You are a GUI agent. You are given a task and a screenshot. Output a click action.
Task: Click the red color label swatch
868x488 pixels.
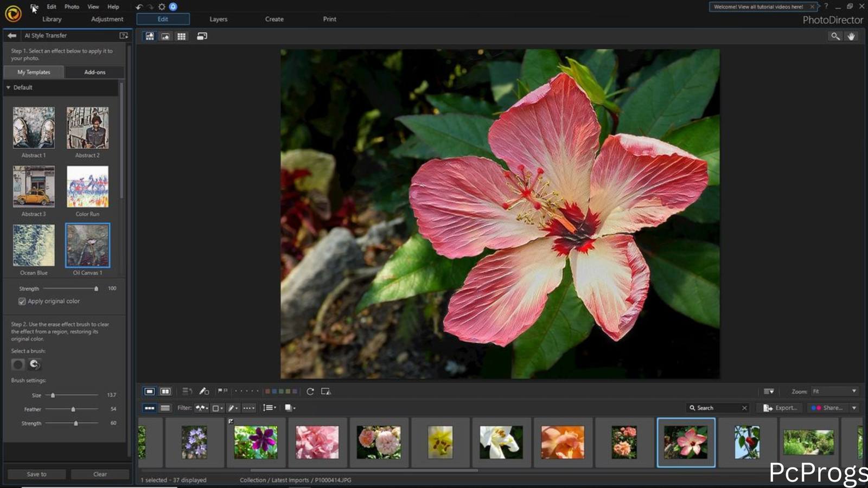click(267, 391)
